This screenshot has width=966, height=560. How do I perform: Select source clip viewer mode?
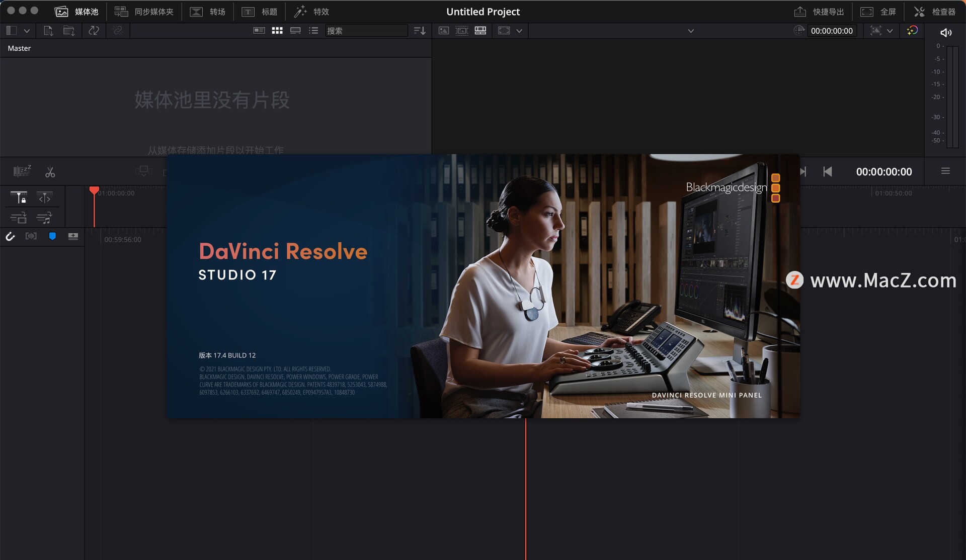coord(443,31)
